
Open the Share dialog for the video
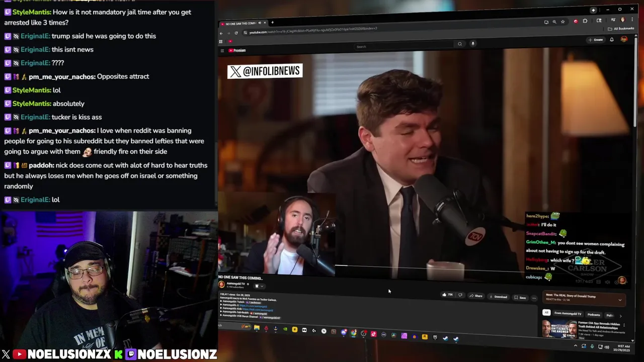476,296
